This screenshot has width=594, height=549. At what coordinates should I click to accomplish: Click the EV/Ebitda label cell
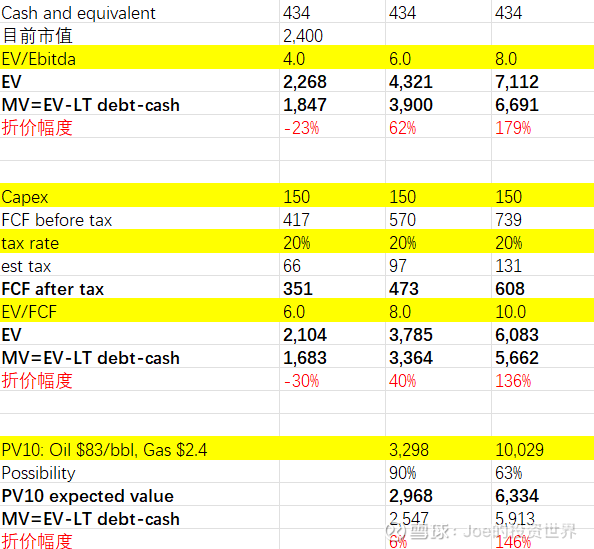click(x=140, y=59)
